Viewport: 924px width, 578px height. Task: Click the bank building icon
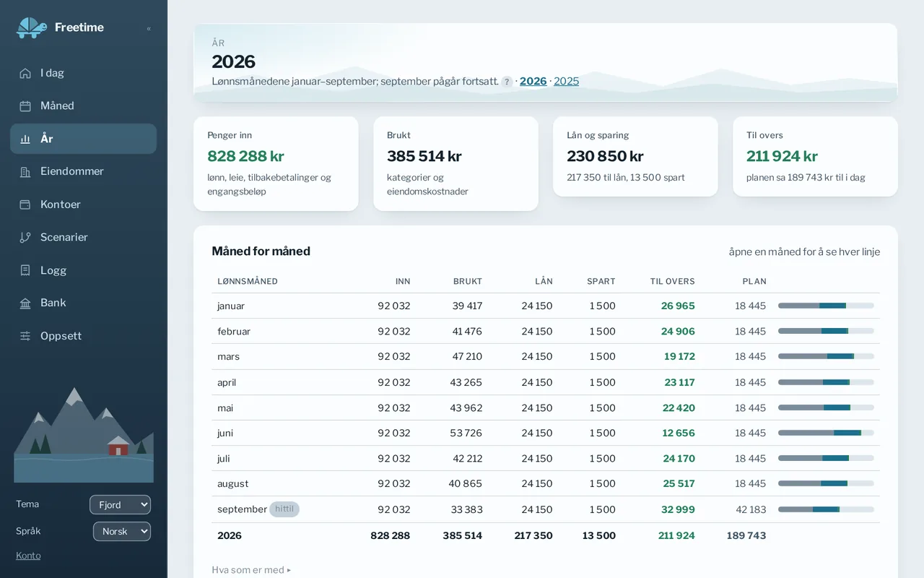click(x=25, y=303)
